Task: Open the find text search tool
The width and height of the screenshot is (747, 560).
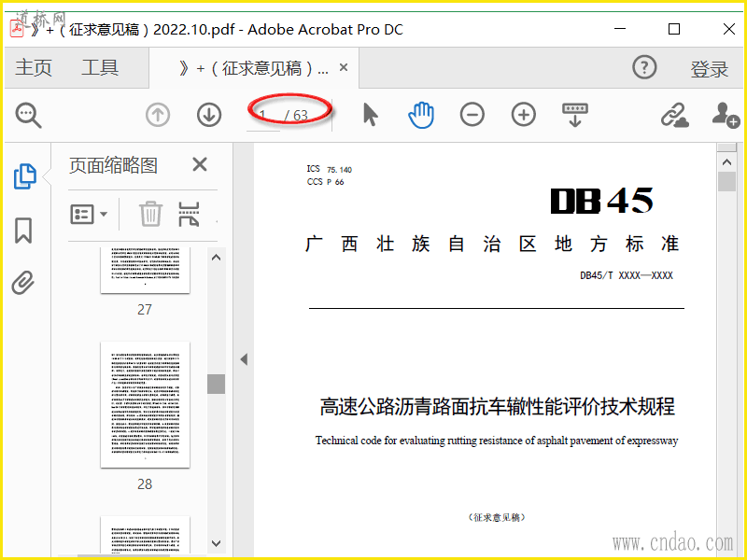Action: (x=28, y=115)
